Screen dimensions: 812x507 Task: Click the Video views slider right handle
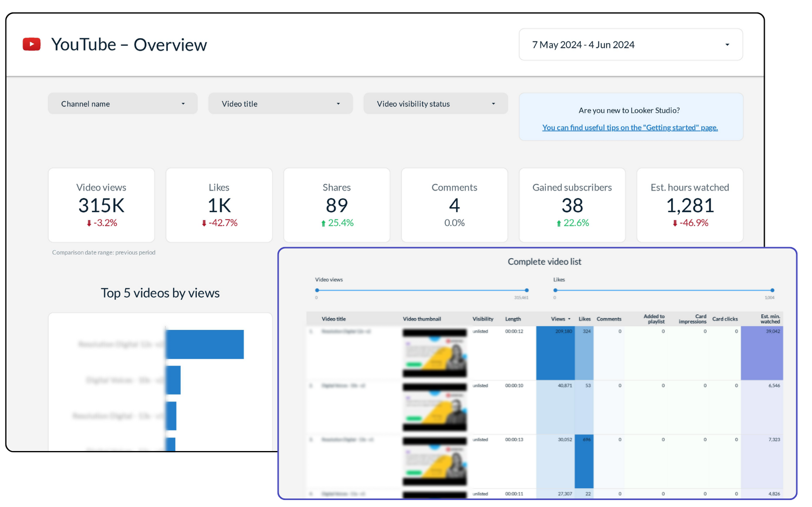tap(526, 290)
